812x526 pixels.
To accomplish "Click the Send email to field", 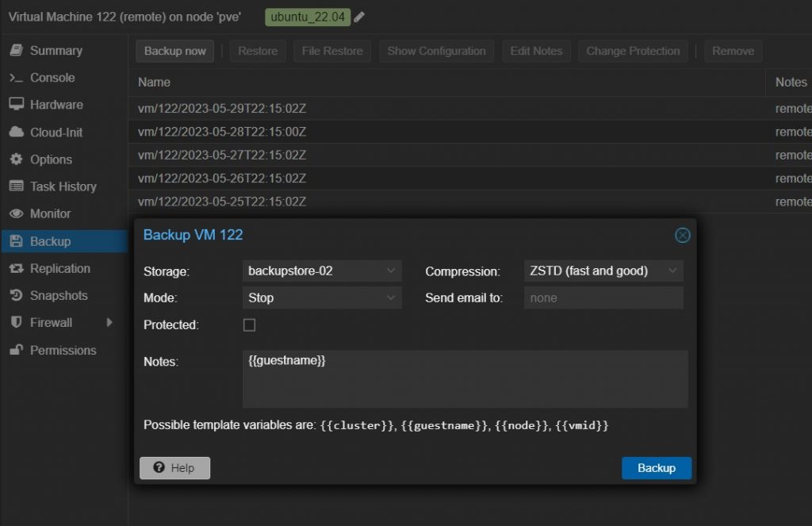I will coord(603,298).
